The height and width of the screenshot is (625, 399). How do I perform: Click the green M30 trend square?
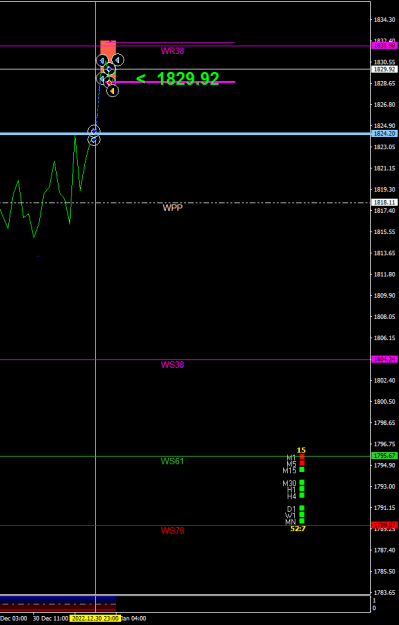click(302, 482)
